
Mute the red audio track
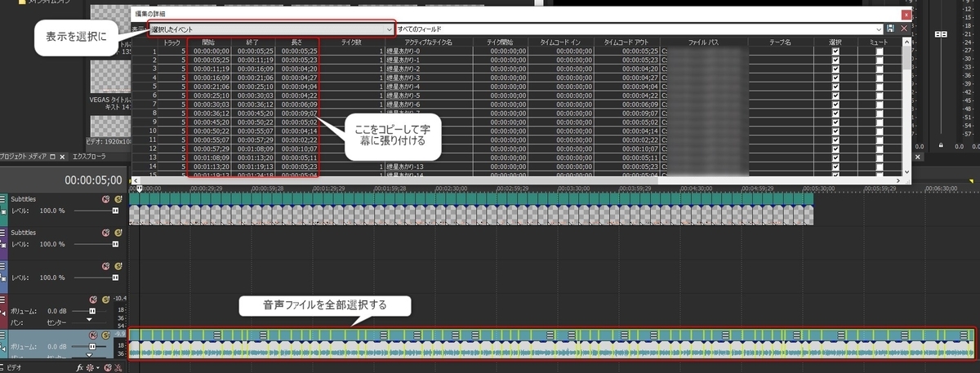[94, 300]
